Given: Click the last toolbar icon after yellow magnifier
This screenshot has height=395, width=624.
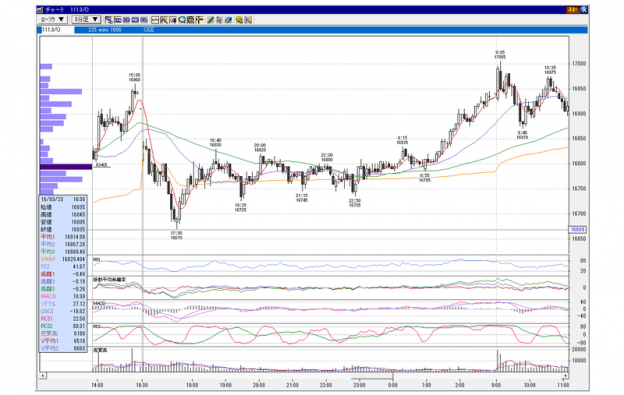Looking at the screenshot, I should coord(248,19).
